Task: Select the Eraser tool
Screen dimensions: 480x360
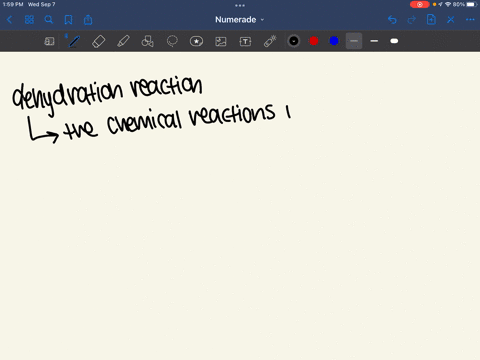Action: coord(98,41)
